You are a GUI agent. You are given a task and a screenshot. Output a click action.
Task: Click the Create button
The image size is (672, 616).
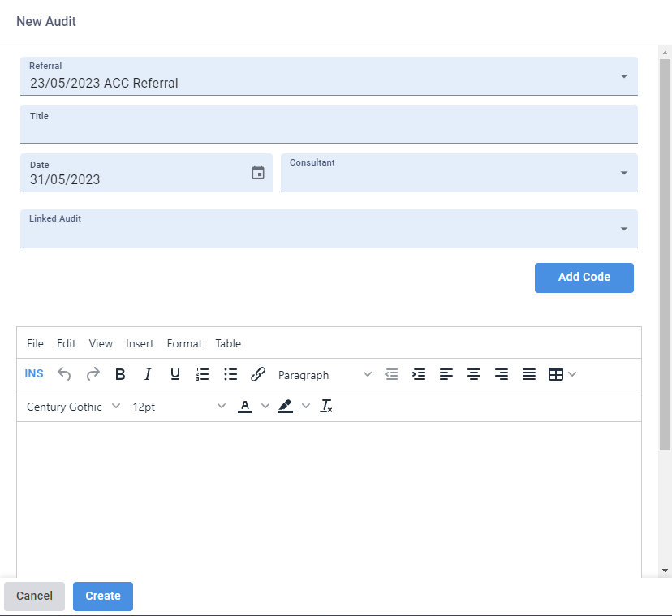click(103, 596)
